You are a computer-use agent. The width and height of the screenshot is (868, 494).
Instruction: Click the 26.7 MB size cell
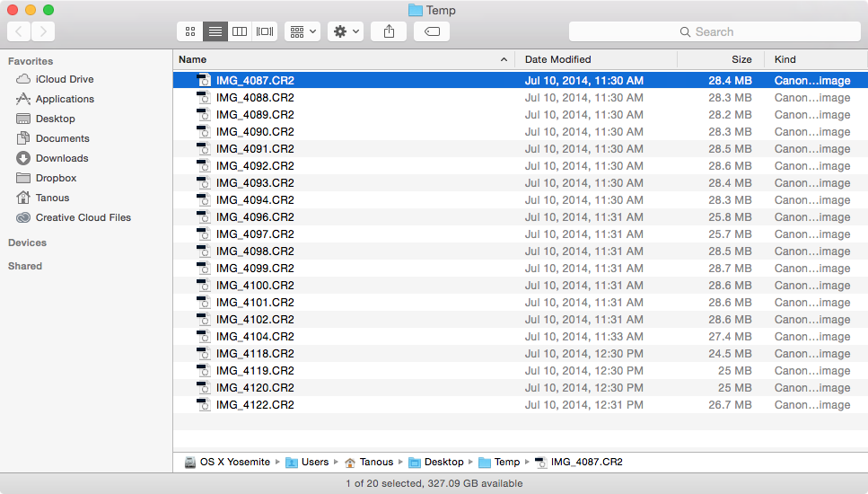point(730,405)
